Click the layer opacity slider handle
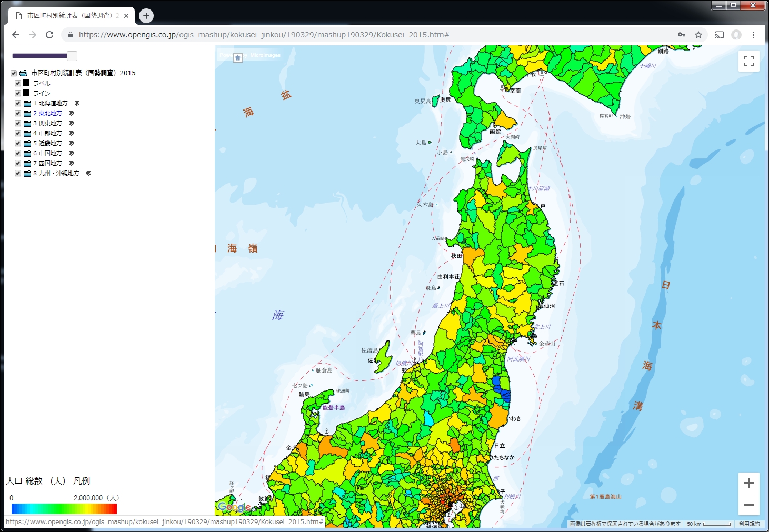This screenshot has height=532, width=769. 72,56
